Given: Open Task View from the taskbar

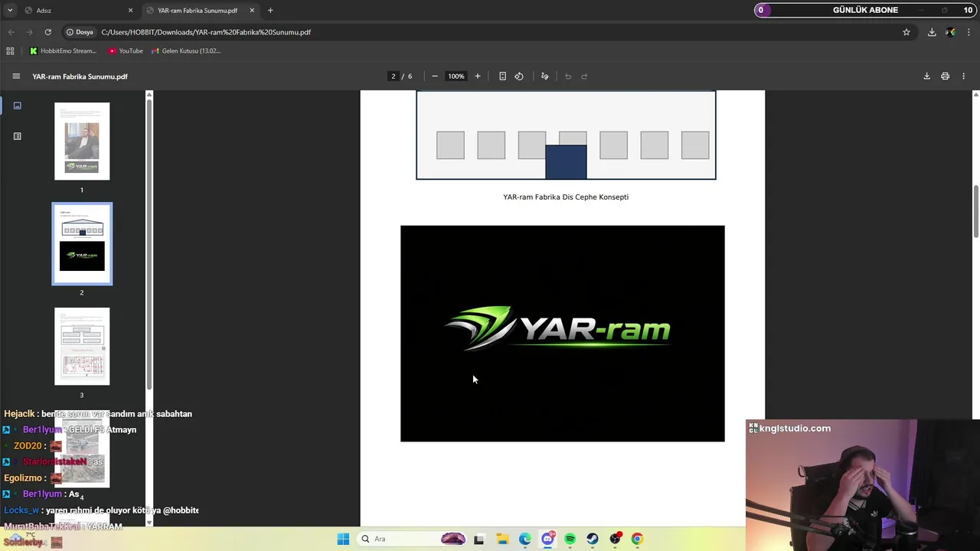Looking at the screenshot, I should click(479, 539).
